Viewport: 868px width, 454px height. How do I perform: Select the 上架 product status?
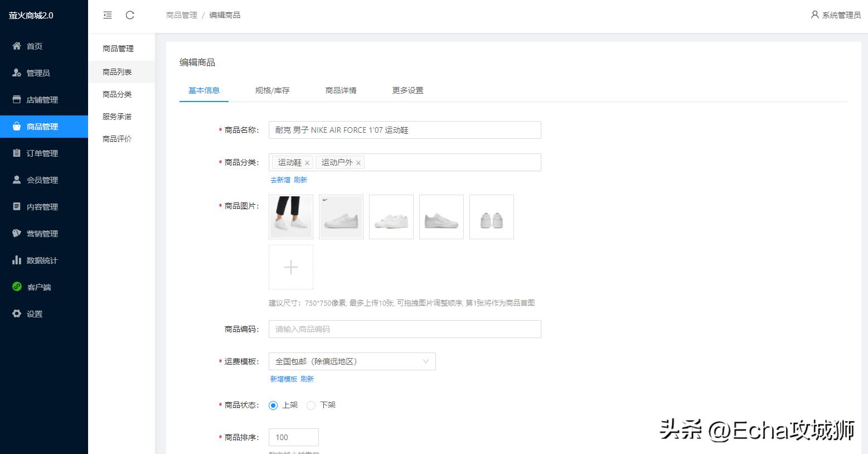coord(273,405)
